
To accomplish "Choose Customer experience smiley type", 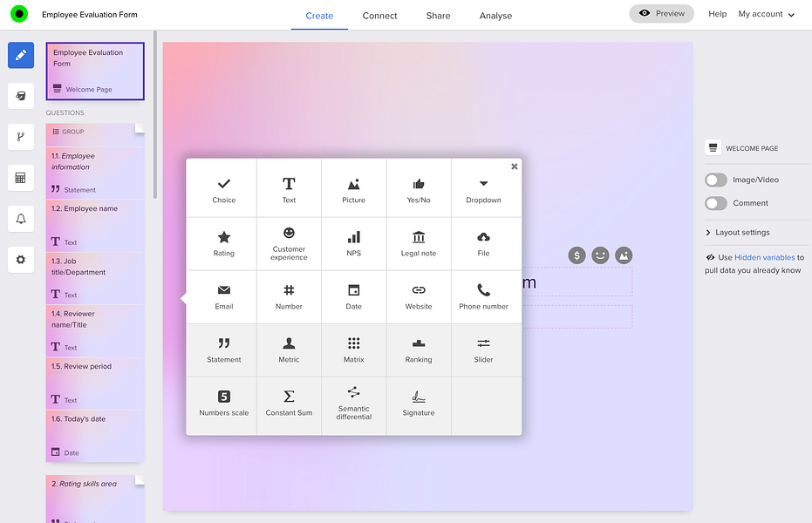I will 289,244.
